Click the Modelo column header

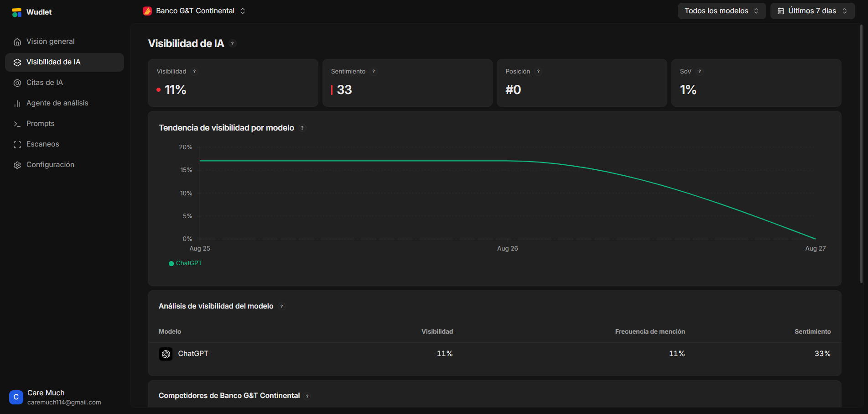click(x=170, y=331)
